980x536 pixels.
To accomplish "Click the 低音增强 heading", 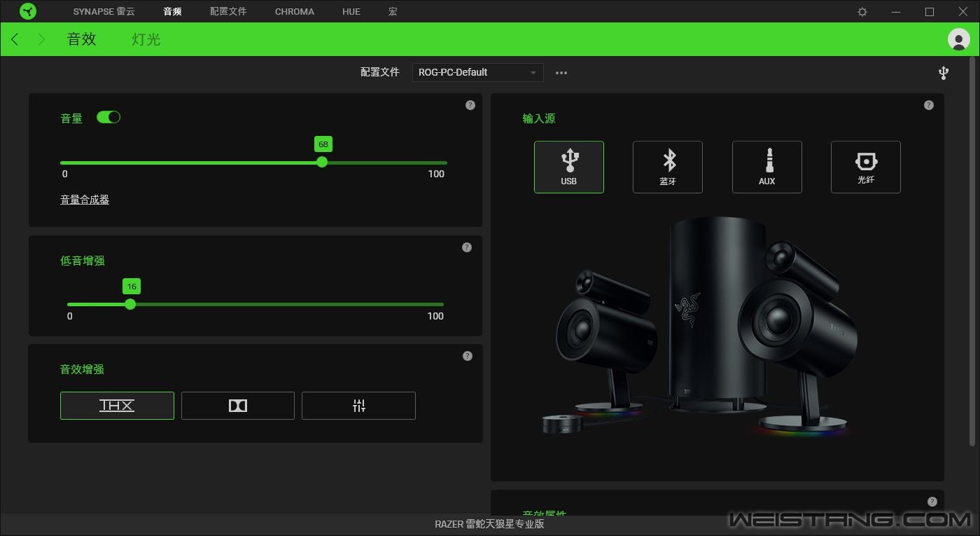I will pyautogui.click(x=83, y=261).
